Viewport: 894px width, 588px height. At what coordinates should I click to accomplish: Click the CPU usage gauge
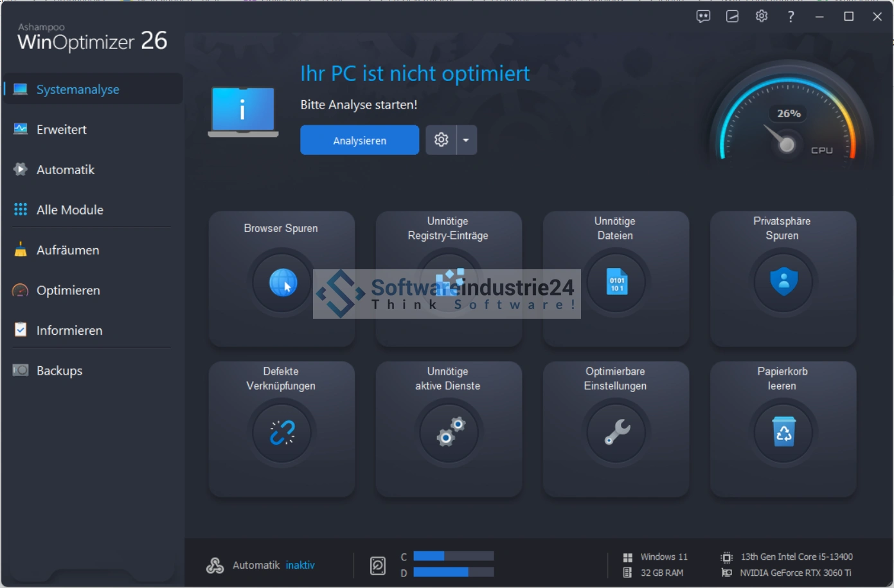coord(787,122)
